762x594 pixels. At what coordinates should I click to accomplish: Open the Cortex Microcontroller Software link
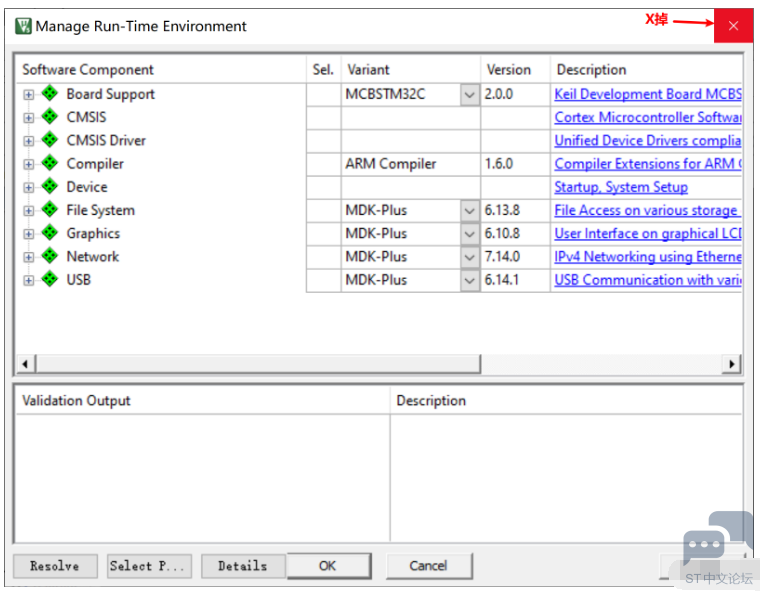tap(648, 118)
